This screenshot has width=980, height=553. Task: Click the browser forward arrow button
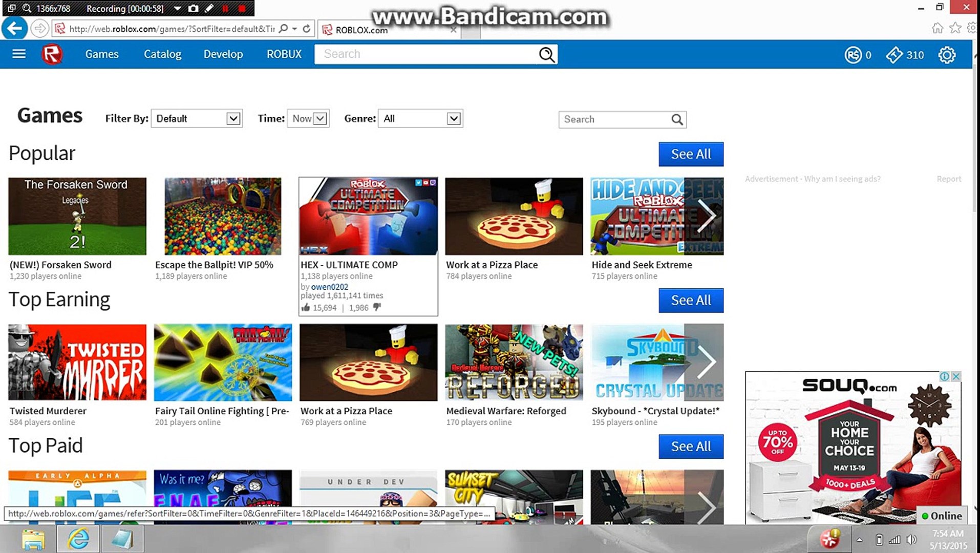click(x=39, y=28)
